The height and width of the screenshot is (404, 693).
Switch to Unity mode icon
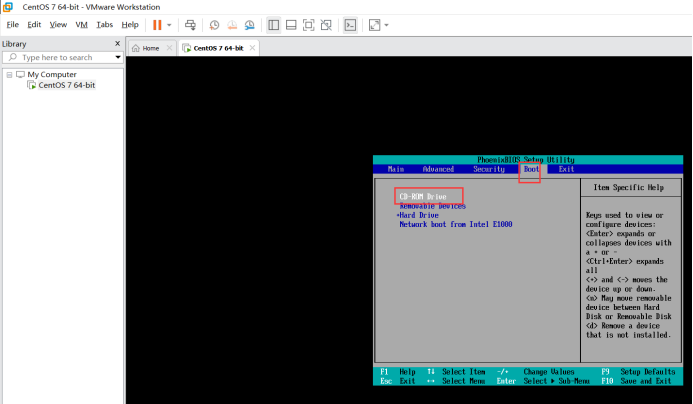click(x=326, y=24)
